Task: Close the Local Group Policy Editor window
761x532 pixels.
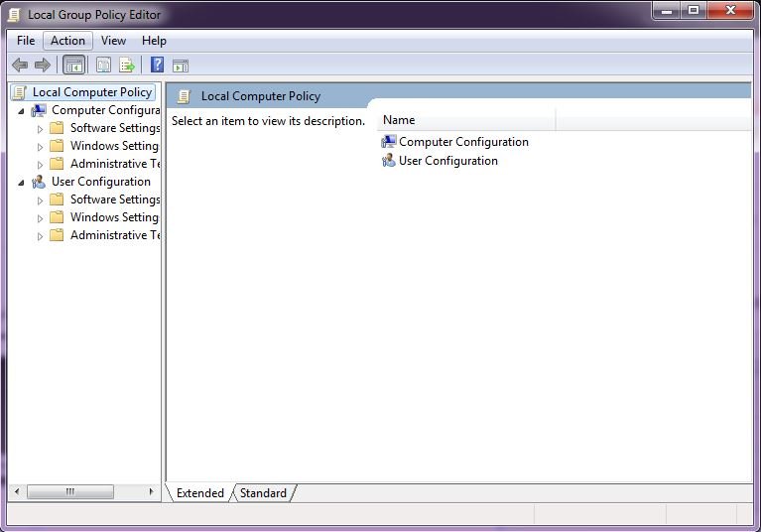Action: (x=730, y=11)
